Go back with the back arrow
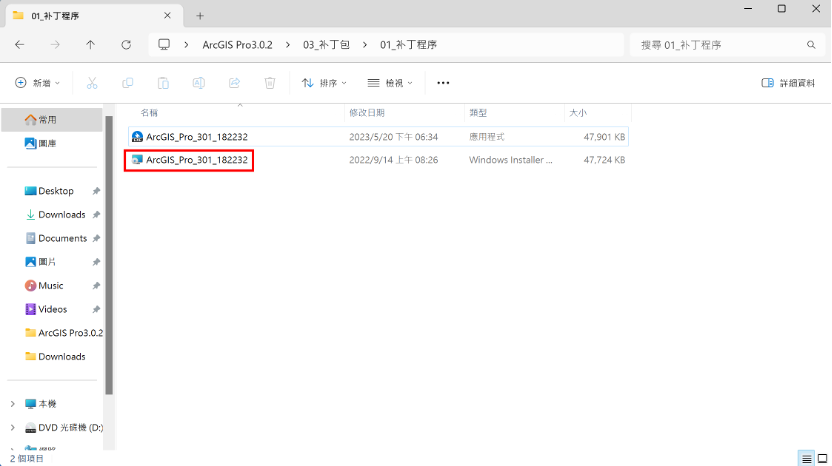Screen dimensions: 832x466 click(20, 45)
